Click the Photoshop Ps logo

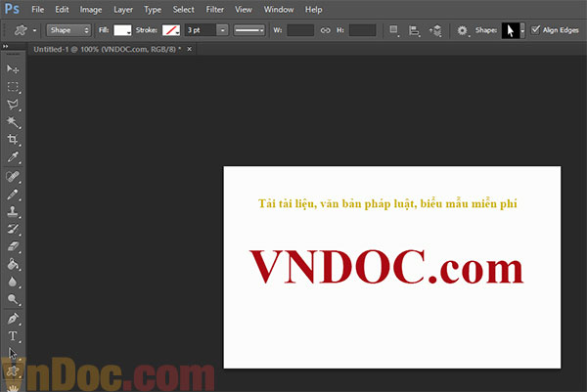tap(12, 9)
